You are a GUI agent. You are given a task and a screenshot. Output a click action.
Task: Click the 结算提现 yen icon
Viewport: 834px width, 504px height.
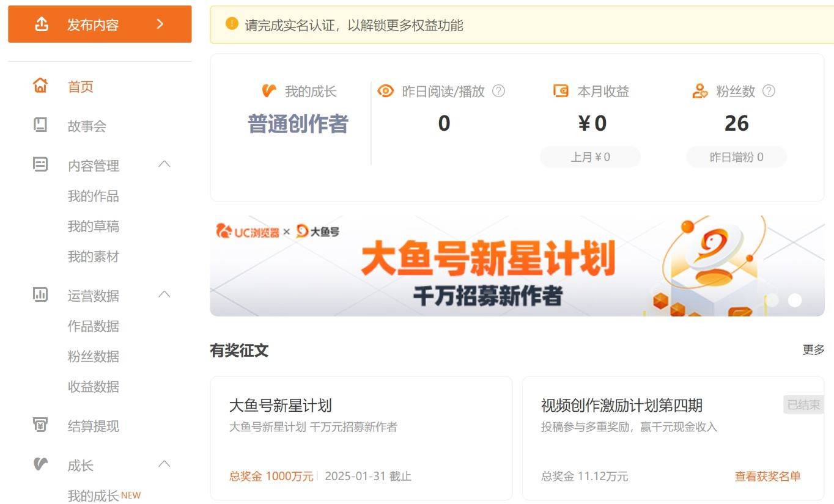40,425
